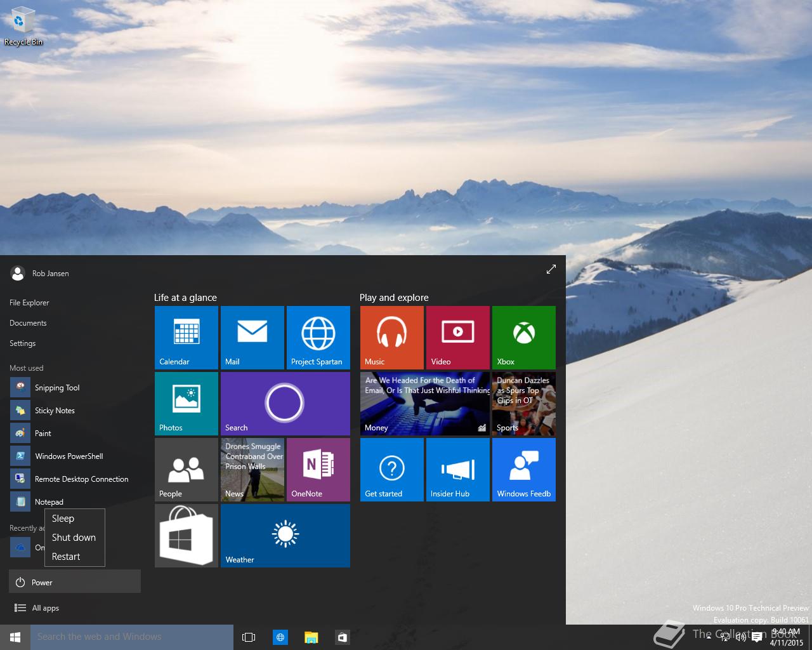
Task: Open All apps list
Action: tap(37, 608)
